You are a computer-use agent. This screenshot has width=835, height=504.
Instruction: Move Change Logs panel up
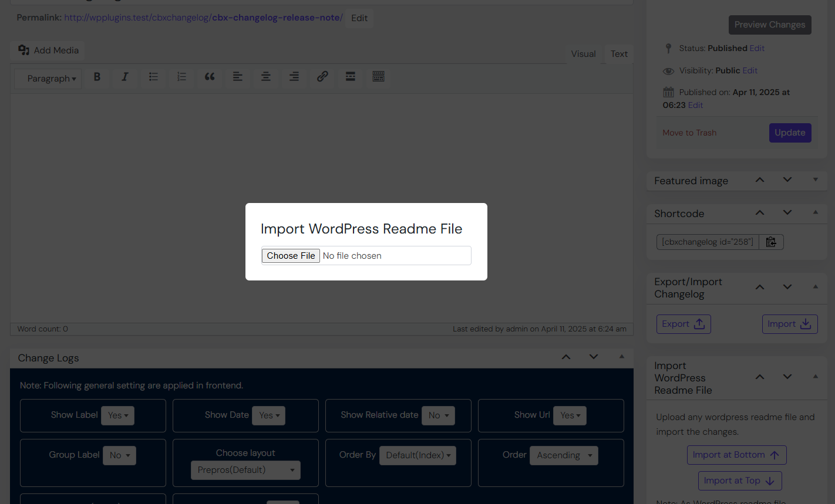coord(566,357)
